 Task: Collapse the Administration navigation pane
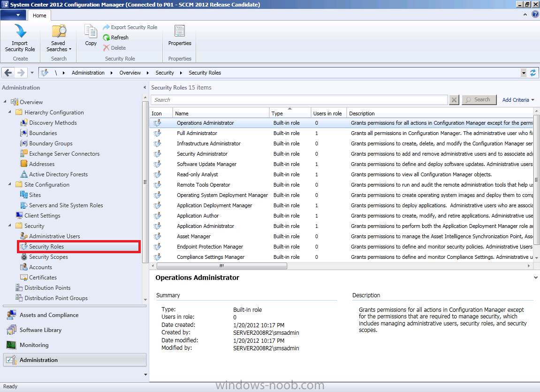(145, 87)
